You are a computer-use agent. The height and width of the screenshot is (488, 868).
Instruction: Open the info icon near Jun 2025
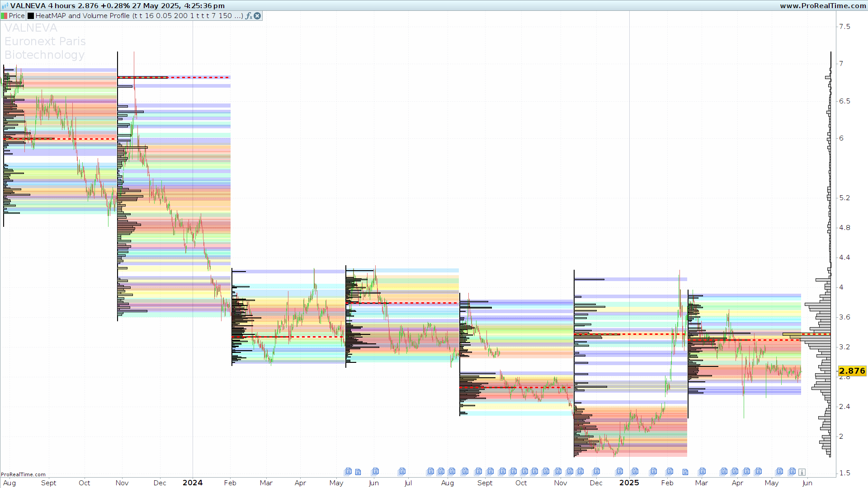[x=802, y=472]
